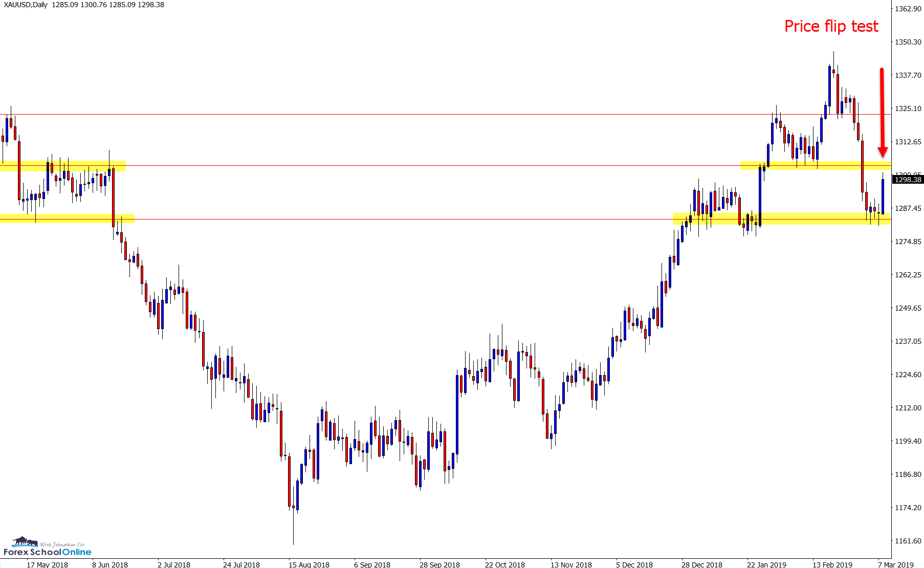924x568 pixels.
Task: Click the 1337.70 price axis label
Action: 908,75
